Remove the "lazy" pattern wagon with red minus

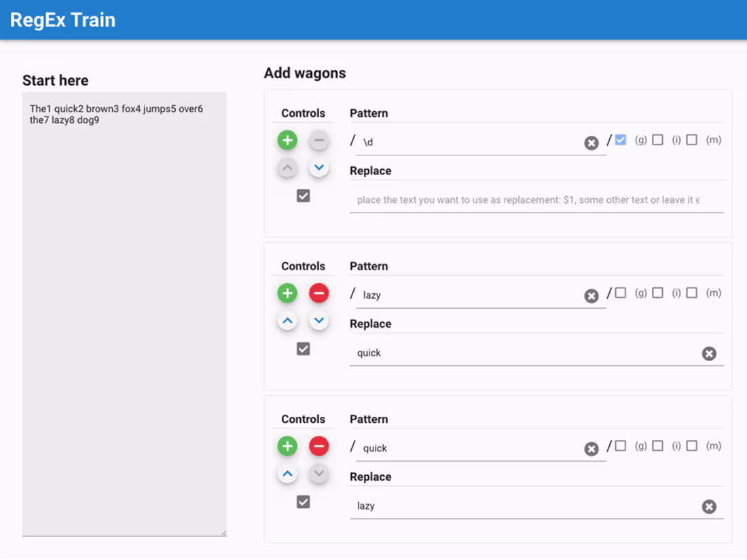[319, 293]
